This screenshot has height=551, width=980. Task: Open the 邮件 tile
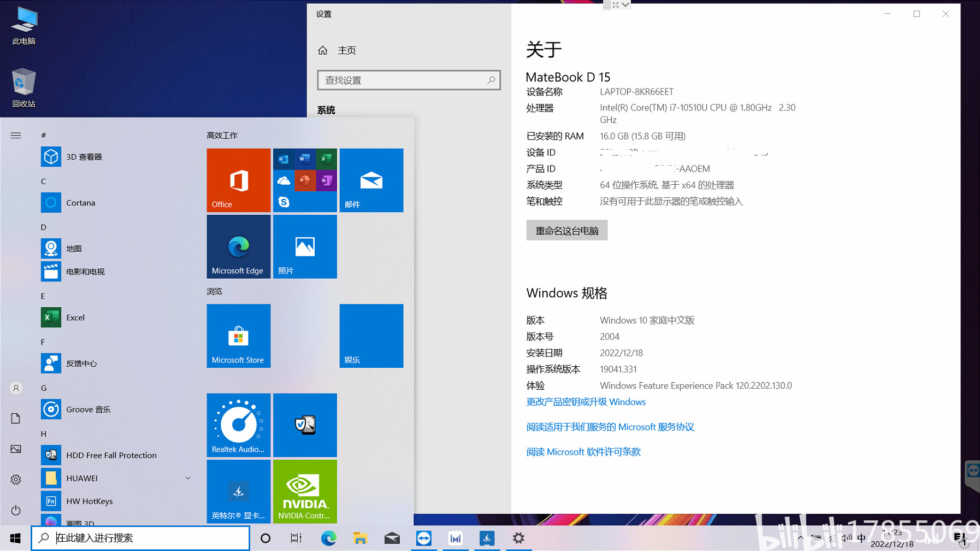(x=371, y=180)
